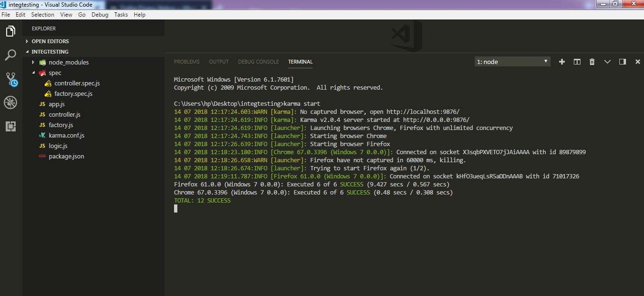Click the spec folder icon

point(43,73)
